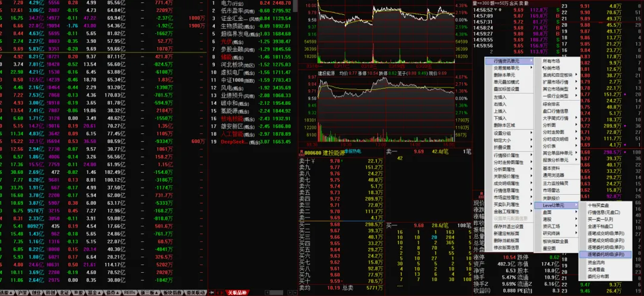Viewport: 644px width, 296px height.
Task: Expand 成交明细属性 submenu
Action: pos(509,183)
